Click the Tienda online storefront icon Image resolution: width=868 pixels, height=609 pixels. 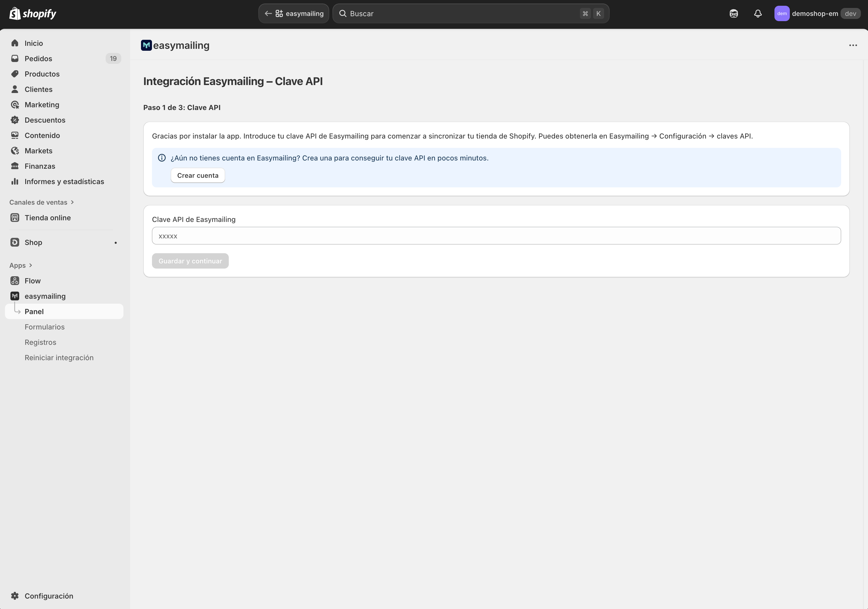tap(15, 218)
